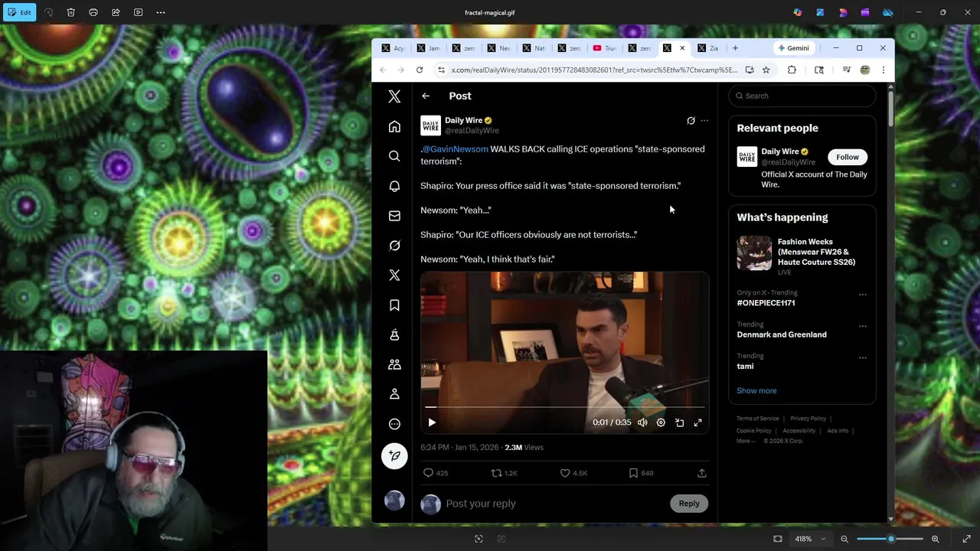Open the post's three-dot options menu
This screenshot has width=980, height=551.
(x=704, y=120)
